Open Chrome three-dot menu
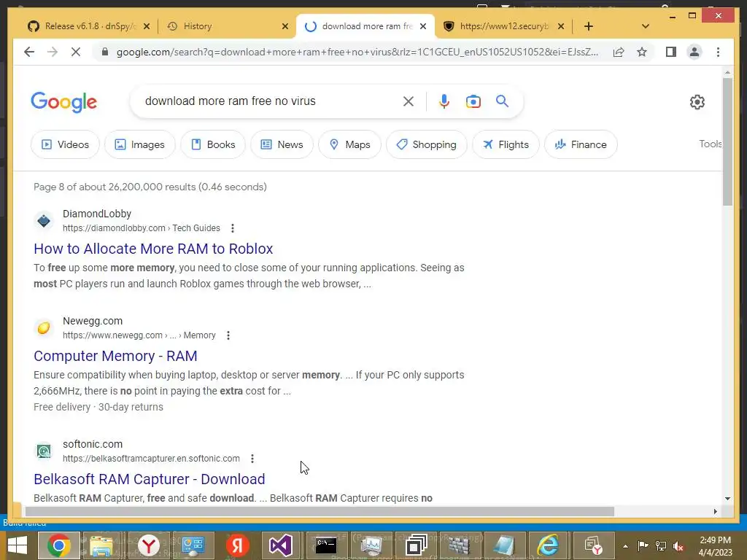 [x=718, y=52]
